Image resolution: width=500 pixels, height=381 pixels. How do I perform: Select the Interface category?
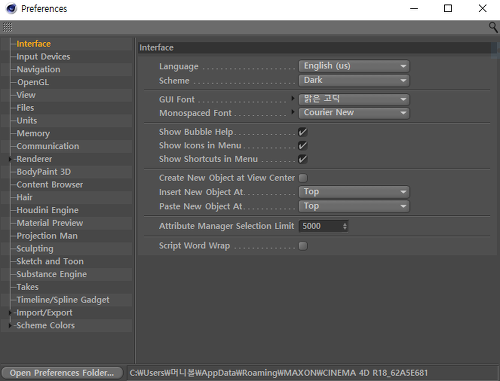tap(33, 44)
